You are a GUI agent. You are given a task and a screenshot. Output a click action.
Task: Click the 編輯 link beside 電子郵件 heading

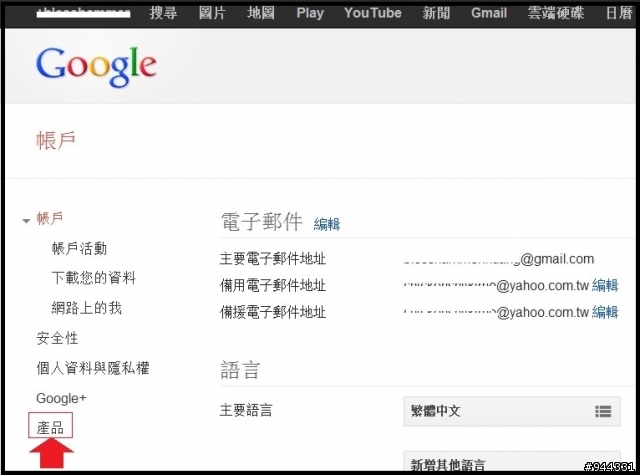(x=327, y=224)
